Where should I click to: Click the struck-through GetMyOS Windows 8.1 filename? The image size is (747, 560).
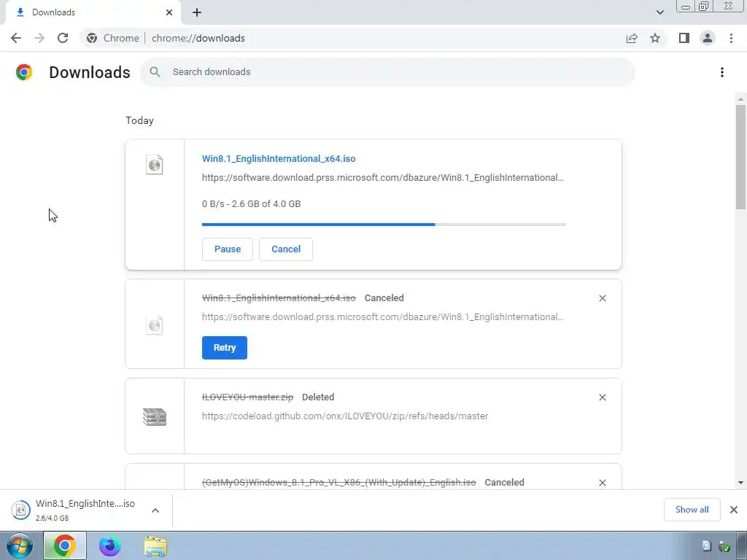point(338,483)
